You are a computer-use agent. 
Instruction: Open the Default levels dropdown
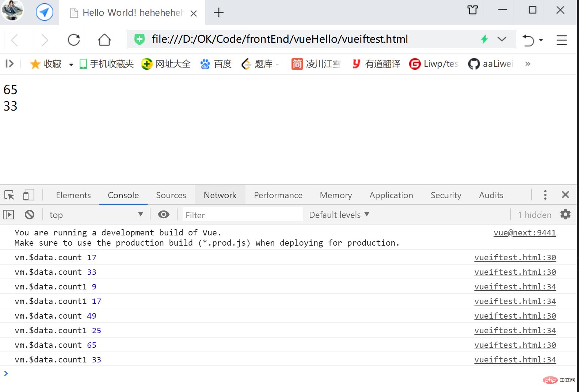click(x=339, y=215)
